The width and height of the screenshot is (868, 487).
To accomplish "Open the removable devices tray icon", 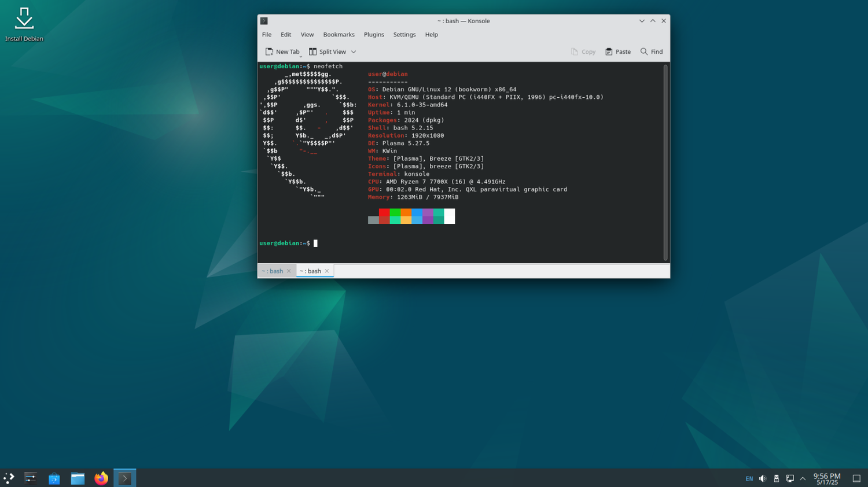I will point(776,479).
